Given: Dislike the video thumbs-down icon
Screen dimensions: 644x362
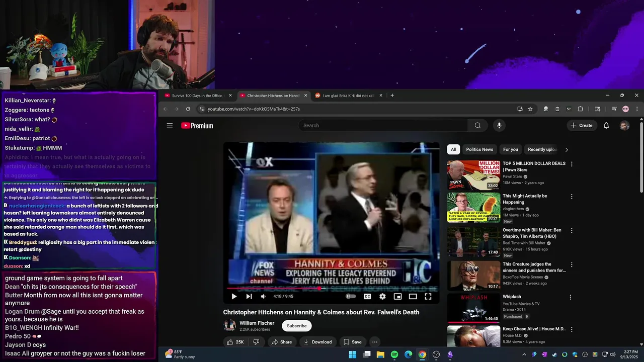Looking at the screenshot, I should pos(256,342).
